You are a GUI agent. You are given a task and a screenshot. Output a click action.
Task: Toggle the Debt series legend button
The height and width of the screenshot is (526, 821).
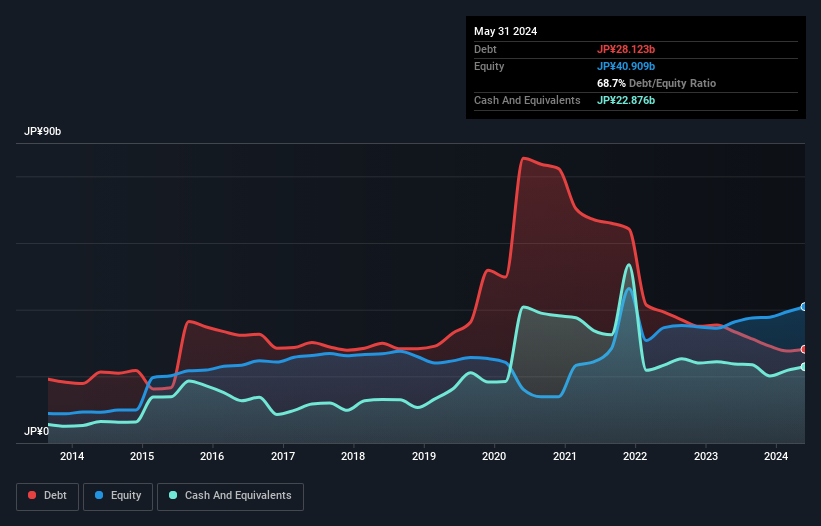48,496
